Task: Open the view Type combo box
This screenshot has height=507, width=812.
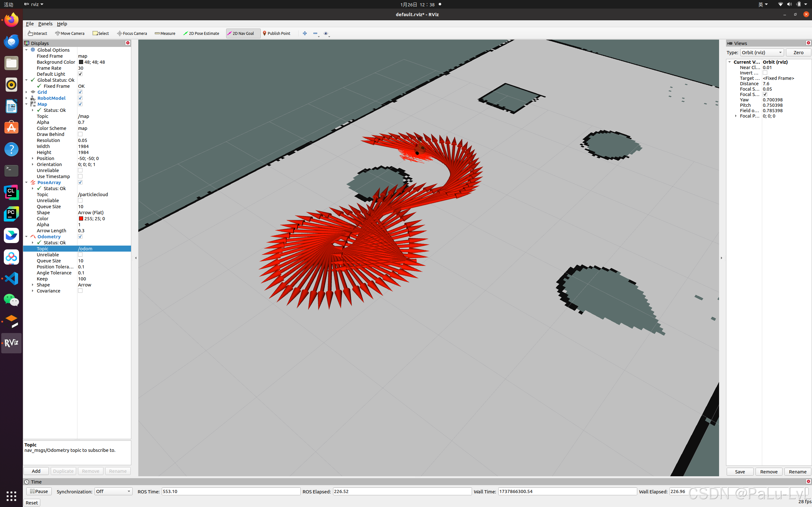Action: [762, 52]
